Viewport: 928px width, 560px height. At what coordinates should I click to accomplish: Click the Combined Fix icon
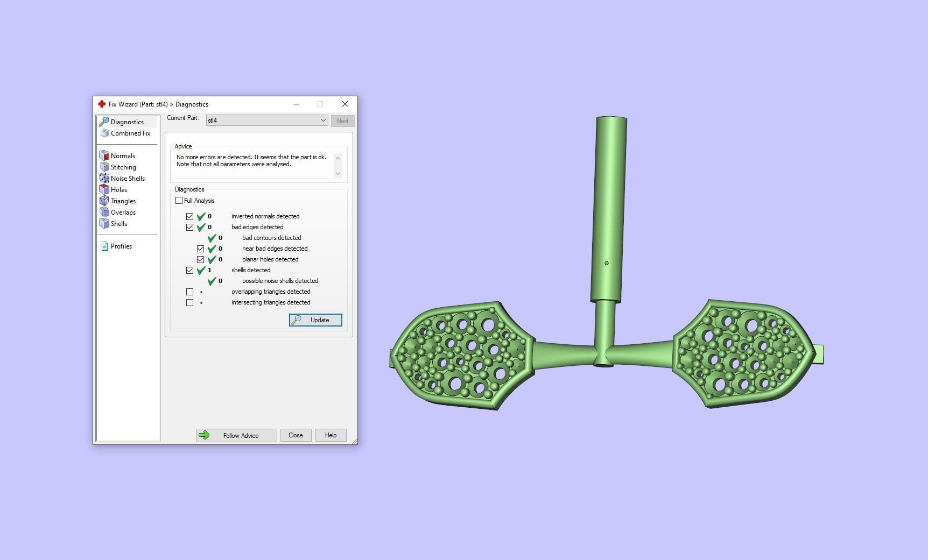(x=104, y=133)
